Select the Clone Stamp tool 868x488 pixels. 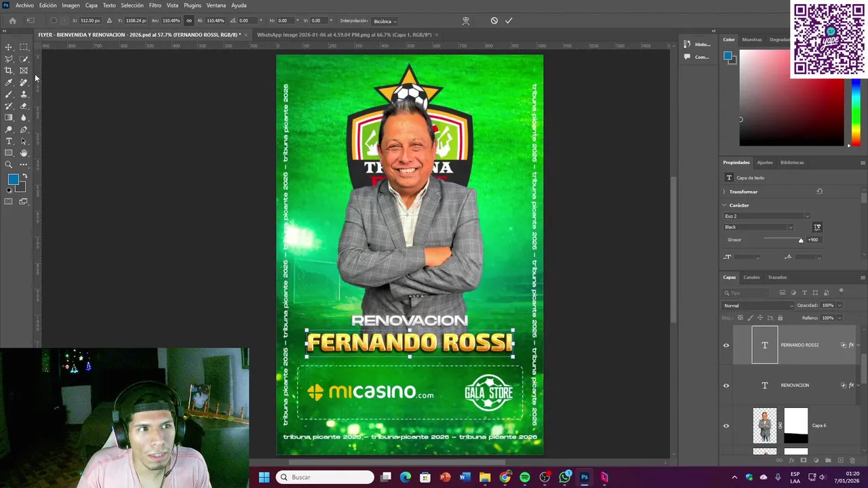(24, 94)
